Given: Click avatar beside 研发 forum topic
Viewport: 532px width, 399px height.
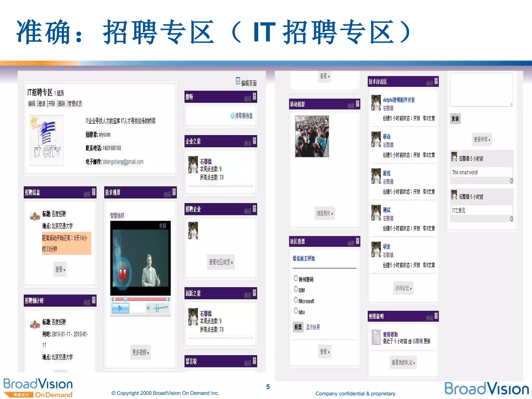Looking at the screenshot, I should [x=376, y=249].
